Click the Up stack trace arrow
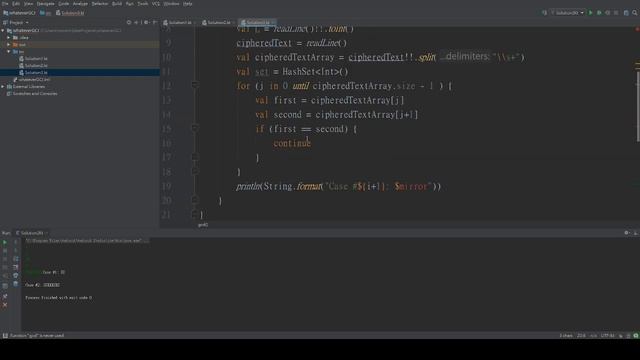 [x=16, y=242]
